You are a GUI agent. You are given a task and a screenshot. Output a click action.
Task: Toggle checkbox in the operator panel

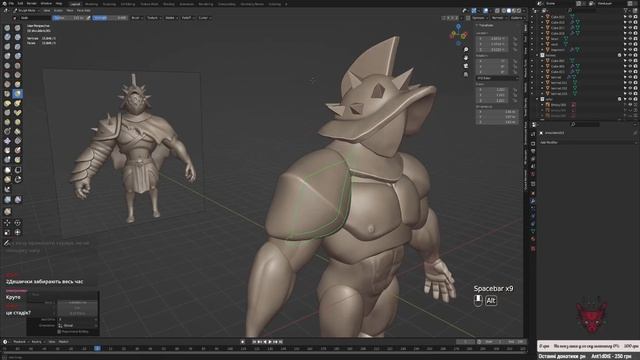[59, 331]
